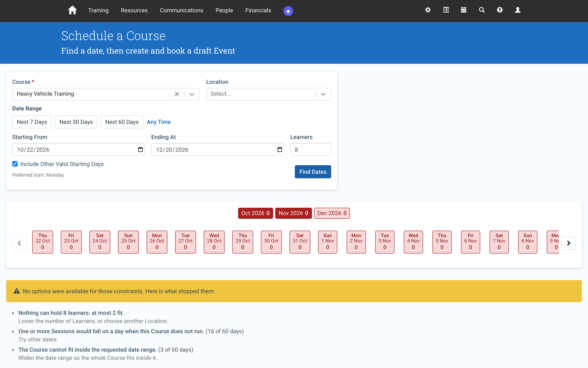Select the Oct 2026 month badge
Image resolution: width=588 pixels, height=368 pixels.
(256, 213)
